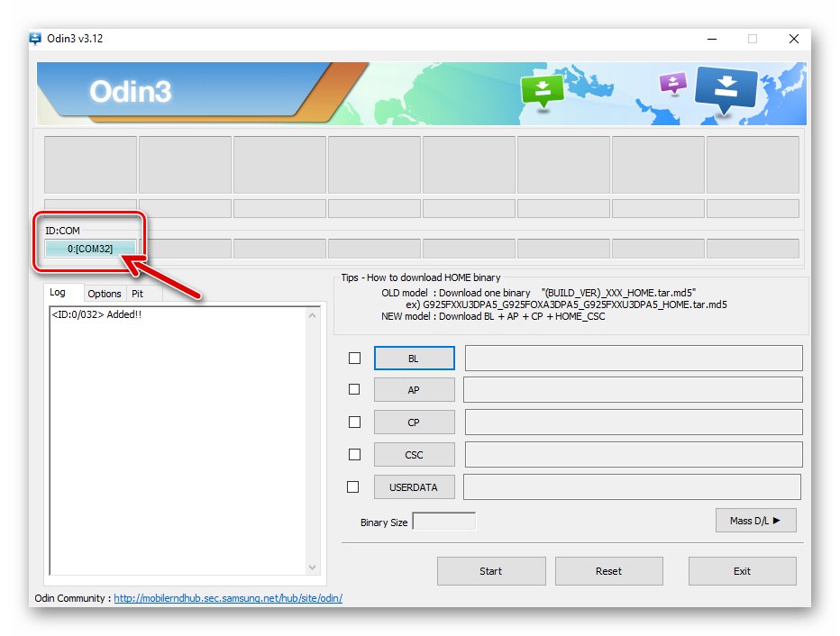Click the AP file button
The image size is (840, 636).
414,390
